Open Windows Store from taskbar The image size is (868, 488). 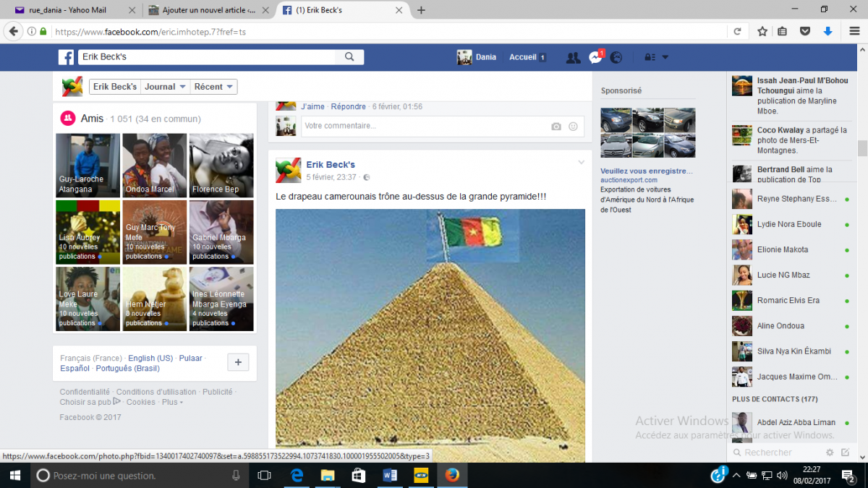359,476
